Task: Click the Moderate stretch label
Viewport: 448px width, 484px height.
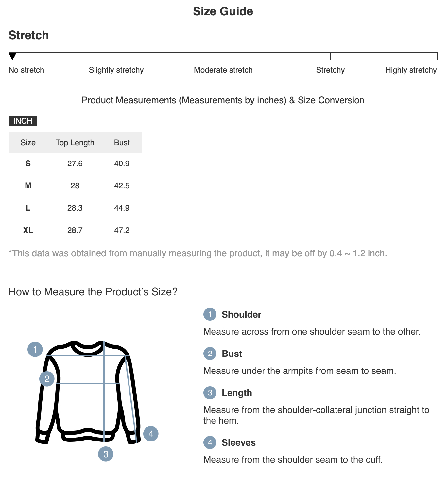Action: [223, 70]
